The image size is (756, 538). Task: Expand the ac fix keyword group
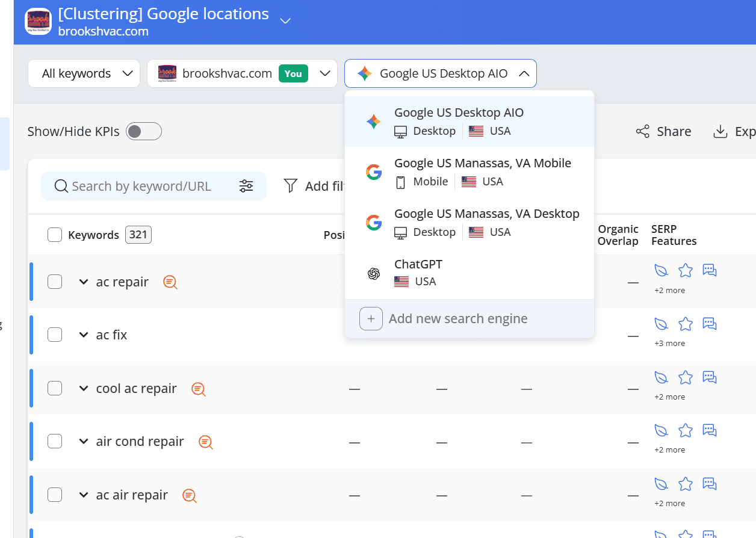[x=84, y=335]
